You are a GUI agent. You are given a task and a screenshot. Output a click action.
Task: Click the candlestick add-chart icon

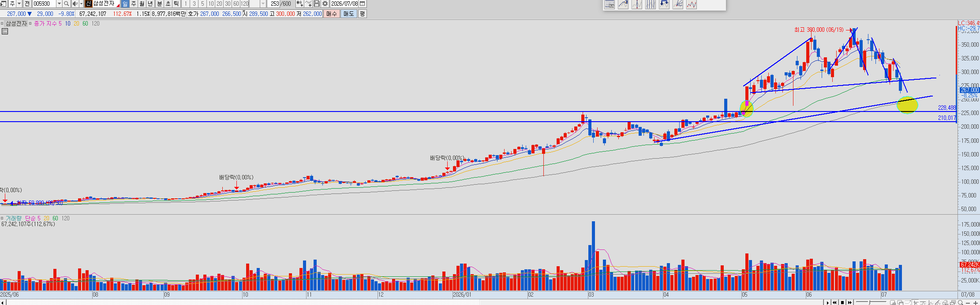(300, 4)
